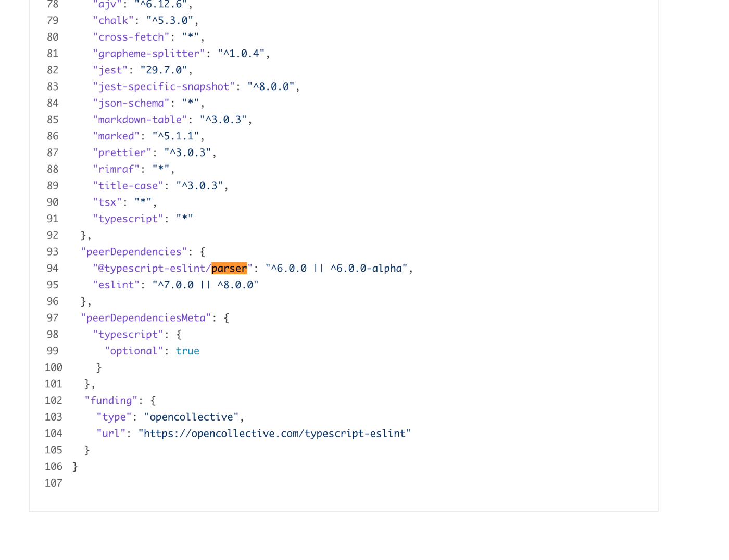Click the version "^8.0.0" on line 83
This screenshot has width=729, height=560.
(x=271, y=86)
